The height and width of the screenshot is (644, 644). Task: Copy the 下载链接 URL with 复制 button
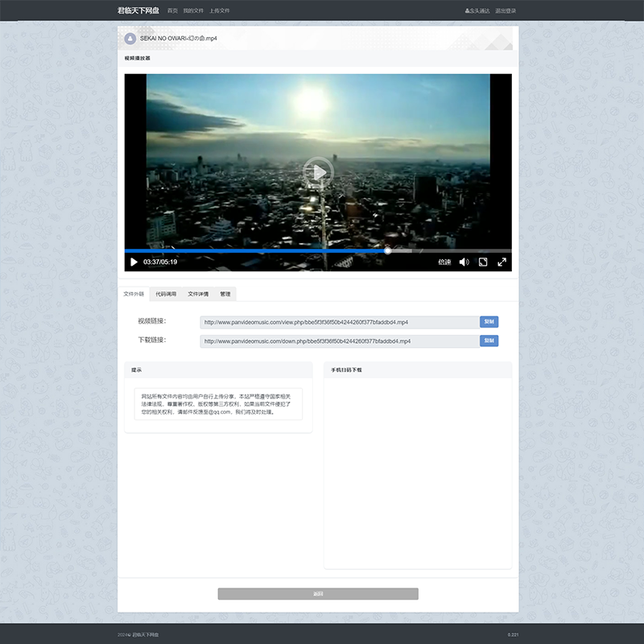[x=489, y=341]
